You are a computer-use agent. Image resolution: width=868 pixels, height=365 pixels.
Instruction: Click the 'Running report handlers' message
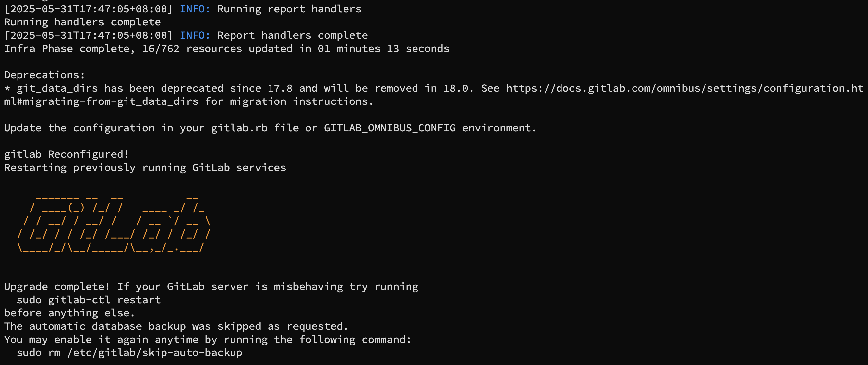coord(289,9)
